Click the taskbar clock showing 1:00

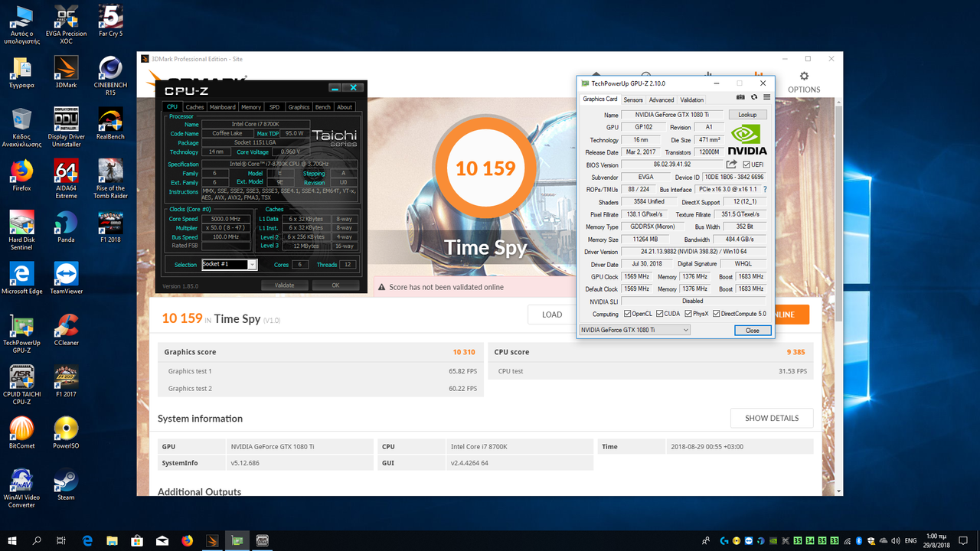tap(937, 540)
